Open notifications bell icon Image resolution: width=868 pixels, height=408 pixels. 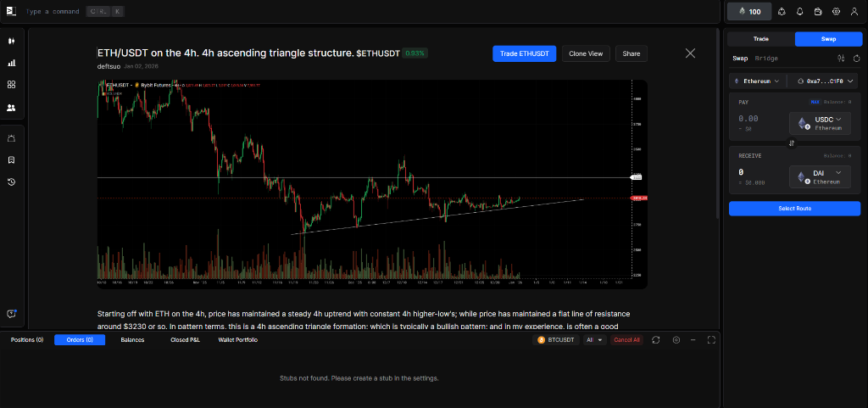[x=800, y=11]
